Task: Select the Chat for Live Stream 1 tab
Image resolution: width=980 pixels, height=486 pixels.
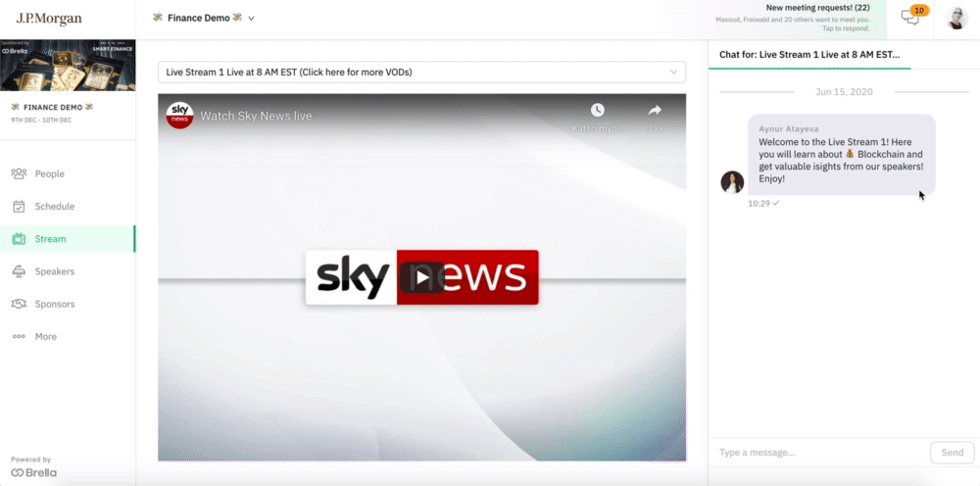Action: tap(809, 54)
